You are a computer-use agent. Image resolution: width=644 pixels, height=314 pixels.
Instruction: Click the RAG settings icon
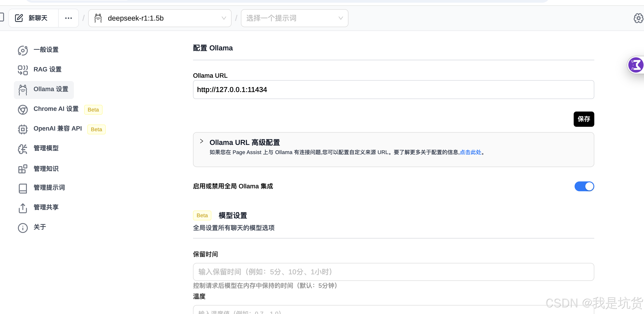point(22,70)
